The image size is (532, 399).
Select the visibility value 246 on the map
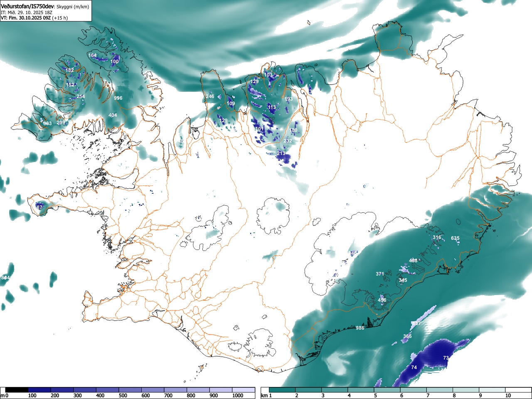coord(210,96)
